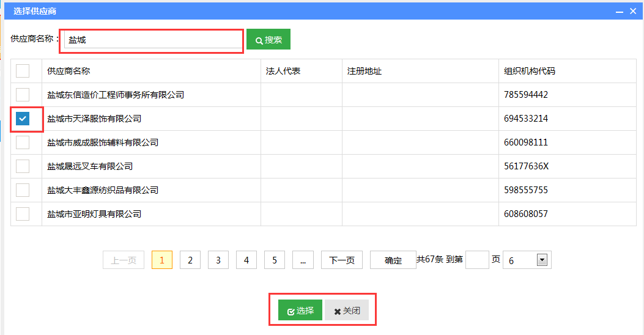Viewport: 644px width, 335px height.
Task: Click the 组织机构代码 column header
Action: (530, 71)
